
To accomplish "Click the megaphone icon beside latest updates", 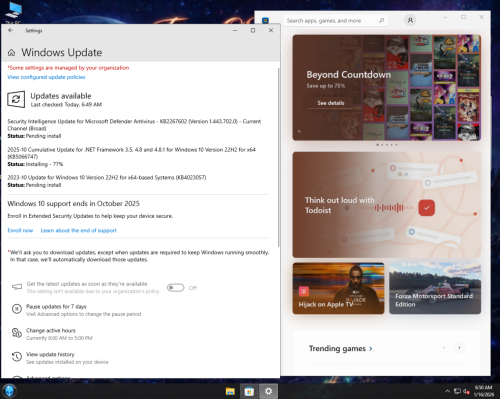I will (17, 287).
